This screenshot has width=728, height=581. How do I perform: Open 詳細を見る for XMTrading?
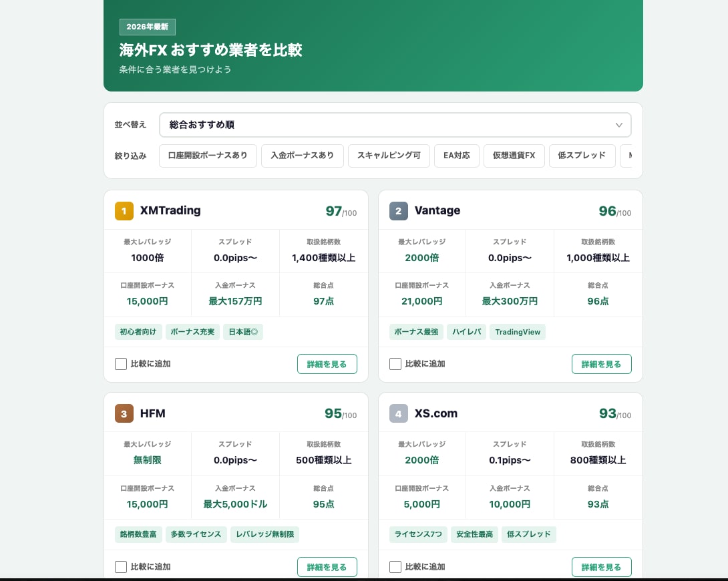pyautogui.click(x=327, y=364)
